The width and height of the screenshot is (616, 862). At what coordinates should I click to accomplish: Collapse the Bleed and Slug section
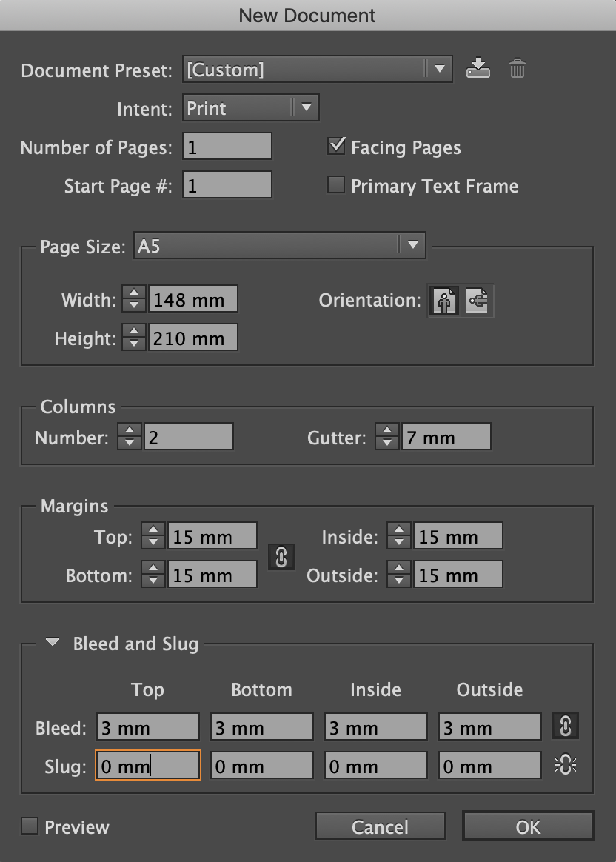click(x=53, y=643)
